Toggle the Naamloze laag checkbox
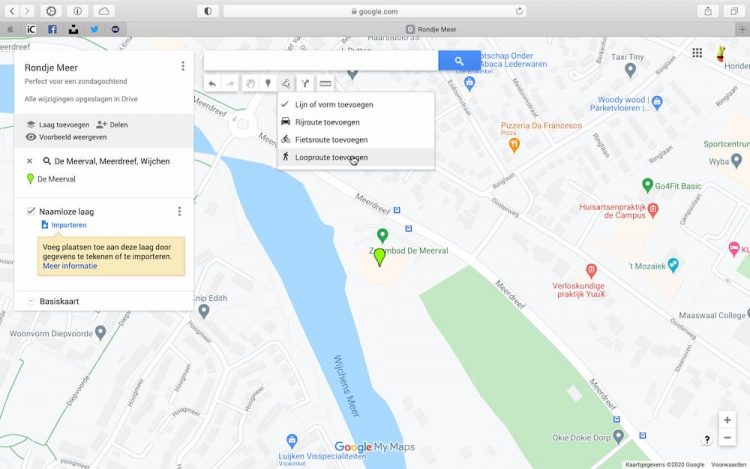750x469 pixels. pyautogui.click(x=31, y=212)
